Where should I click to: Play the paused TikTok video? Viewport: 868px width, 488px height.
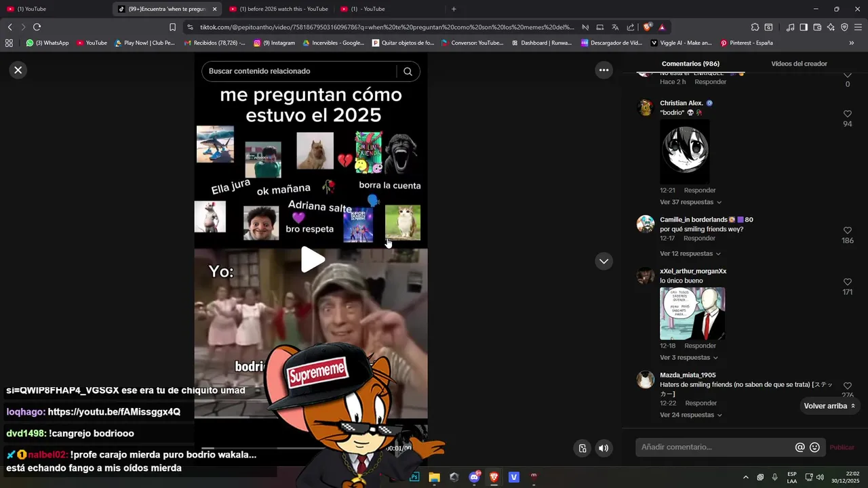(313, 260)
